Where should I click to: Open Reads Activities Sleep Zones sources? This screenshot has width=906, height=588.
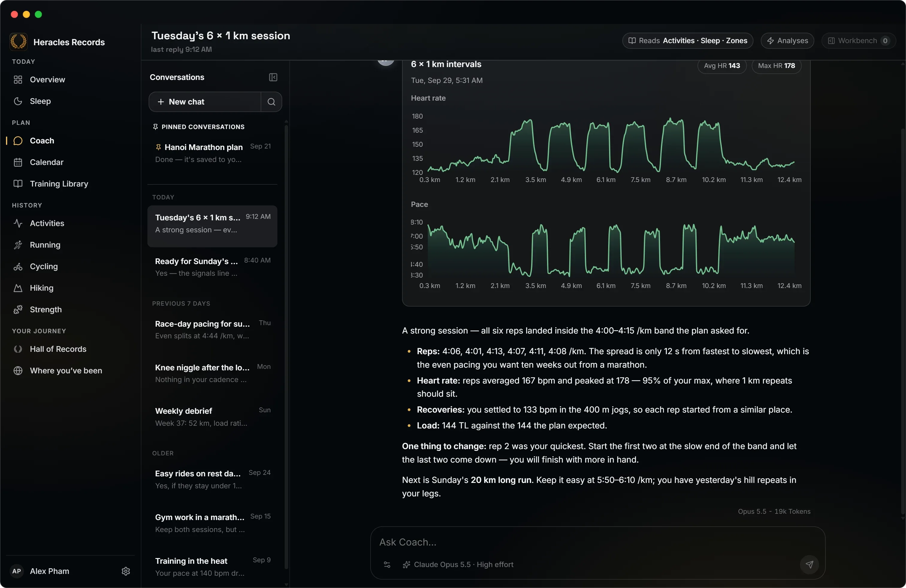point(688,41)
